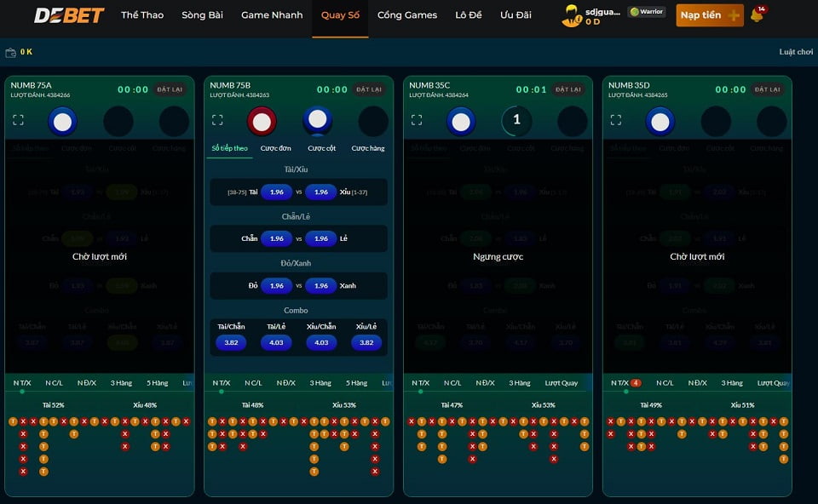Click the wallet balance icon
818x504 pixels.
(11, 53)
